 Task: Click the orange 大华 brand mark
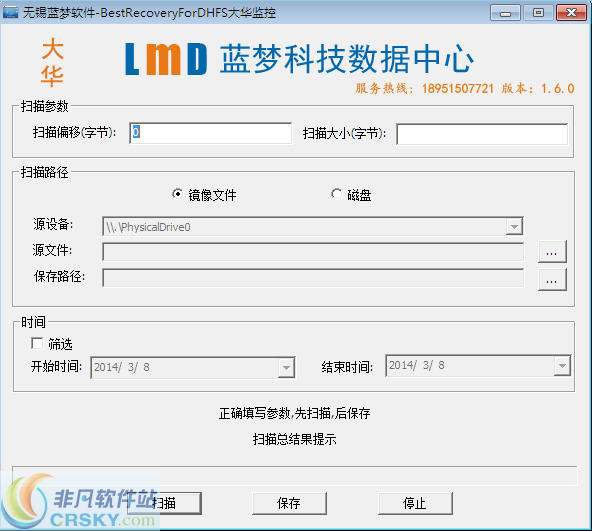[x=52, y=62]
